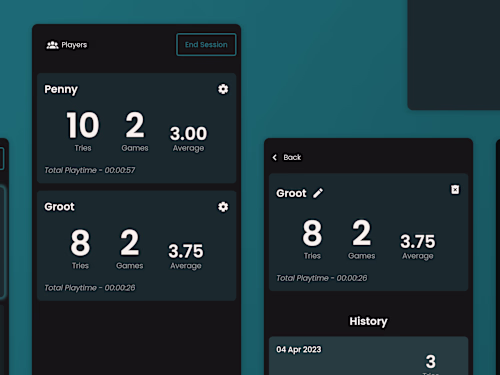This screenshot has width=500, height=375.
Task: Click Total Playtime 00:00:26 in Players list
Action: [x=90, y=288]
